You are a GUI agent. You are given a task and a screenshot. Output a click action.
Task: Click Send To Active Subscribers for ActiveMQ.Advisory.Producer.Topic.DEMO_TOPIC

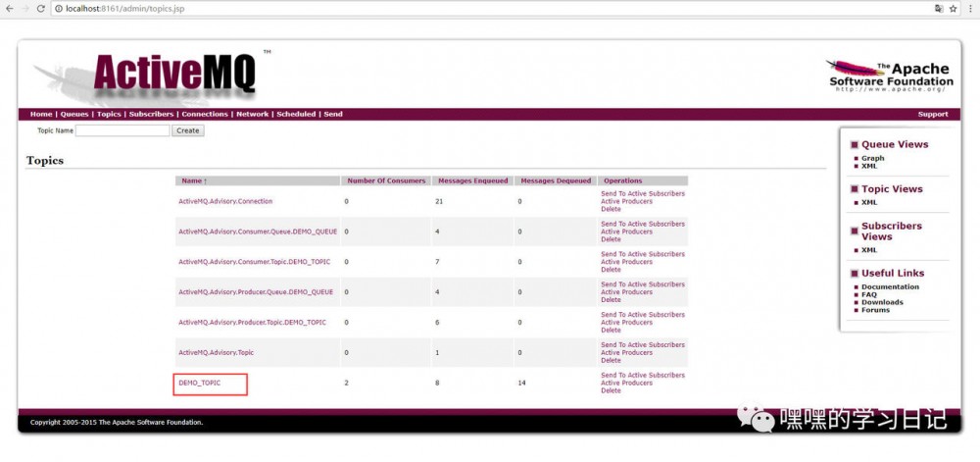(x=643, y=315)
